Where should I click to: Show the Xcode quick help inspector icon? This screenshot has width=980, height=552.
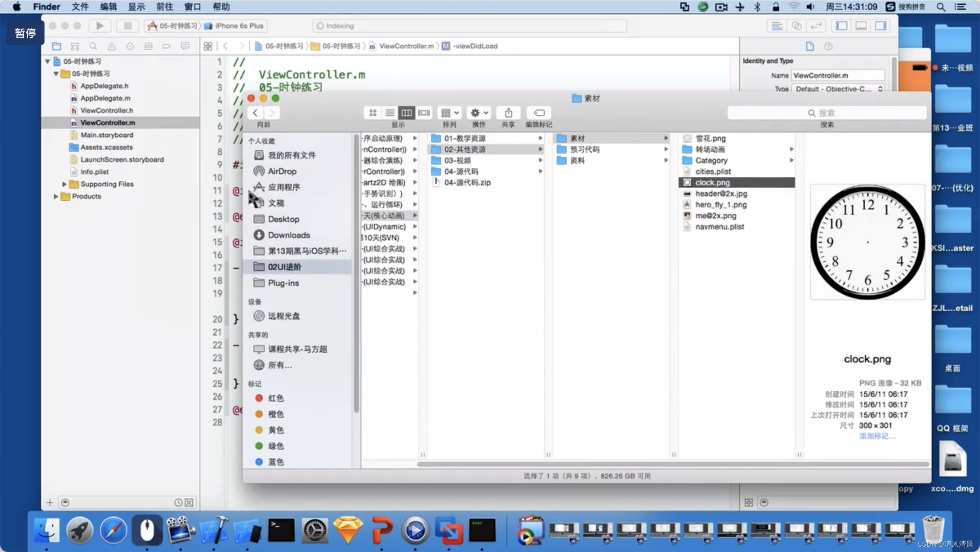pyautogui.click(x=828, y=46)
